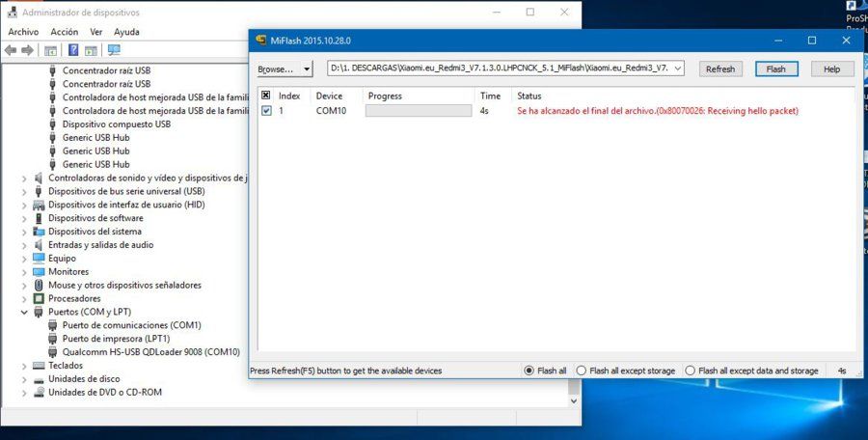
Task: Click the Status column header in MiFlash
Action: [529, 96]
